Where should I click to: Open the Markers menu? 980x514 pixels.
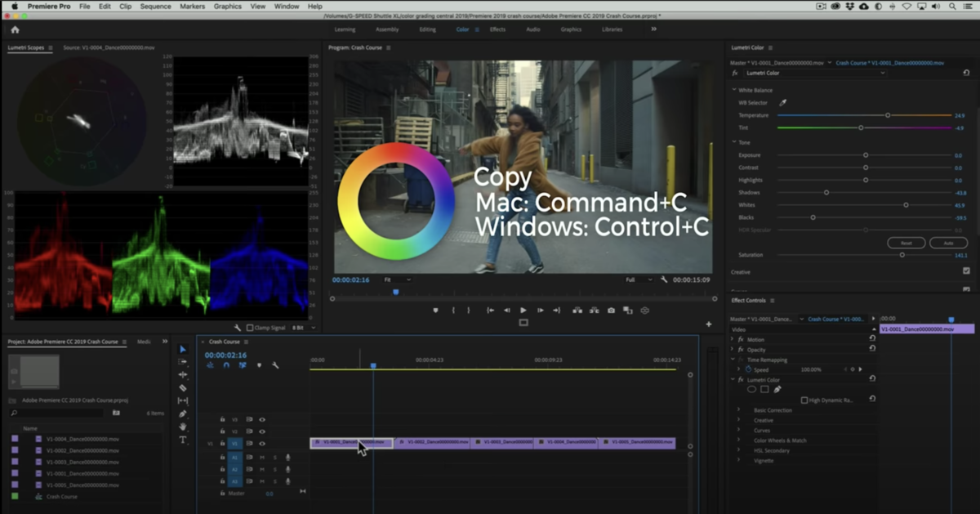tap(193, 6)
